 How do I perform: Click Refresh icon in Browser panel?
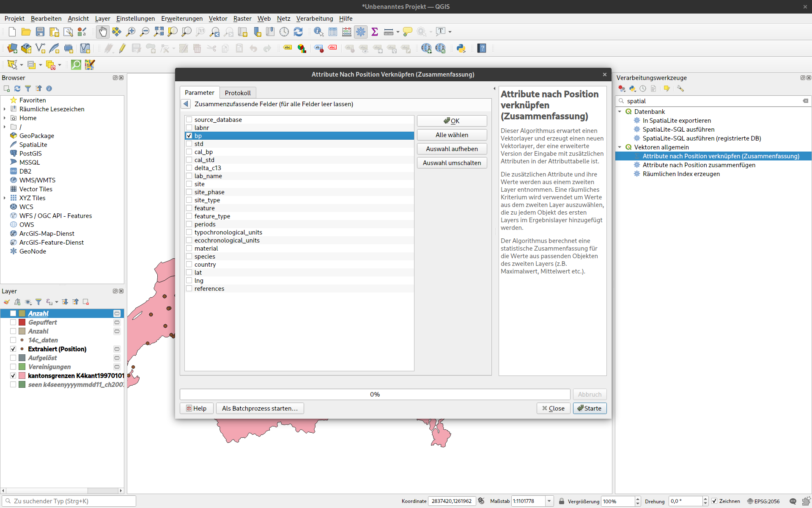coord(17,88)
